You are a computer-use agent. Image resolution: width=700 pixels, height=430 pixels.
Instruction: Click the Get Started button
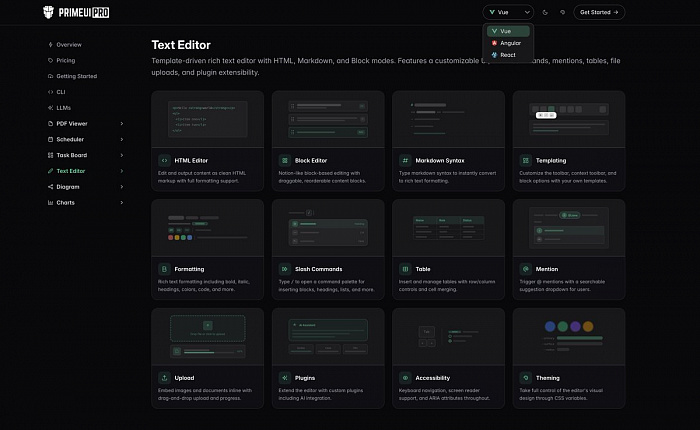599,13
